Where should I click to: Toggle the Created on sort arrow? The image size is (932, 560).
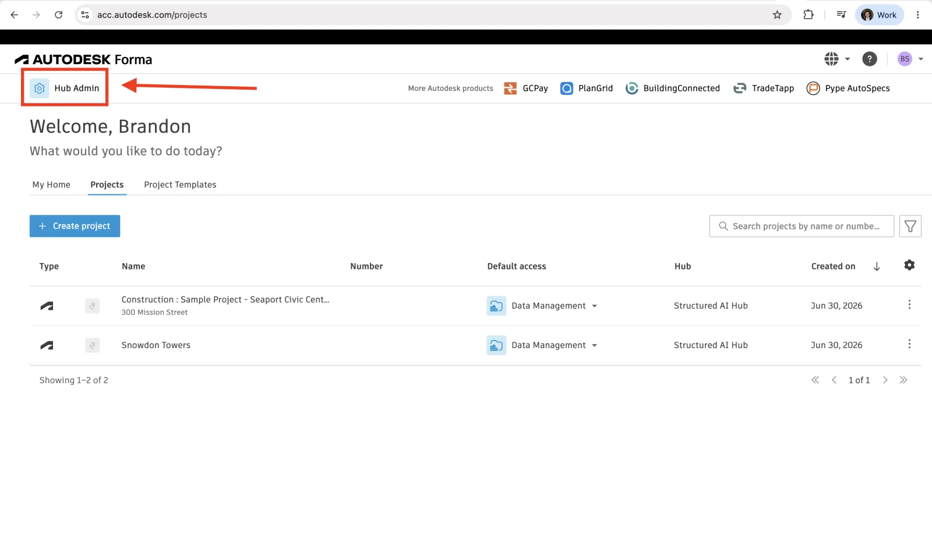point(877,267)
